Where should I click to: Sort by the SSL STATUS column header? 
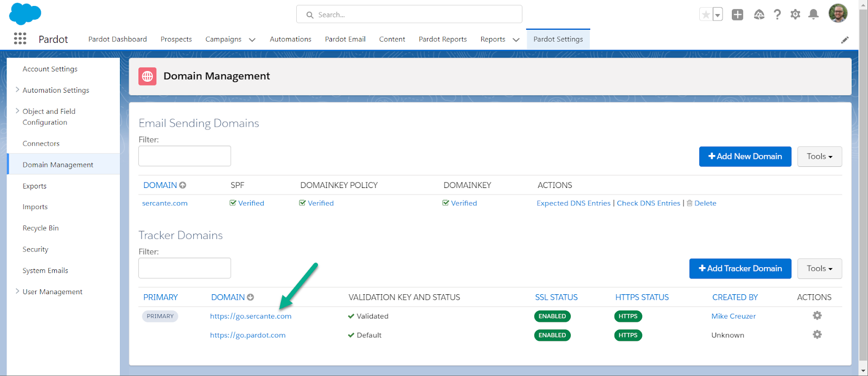coord(556,297)
